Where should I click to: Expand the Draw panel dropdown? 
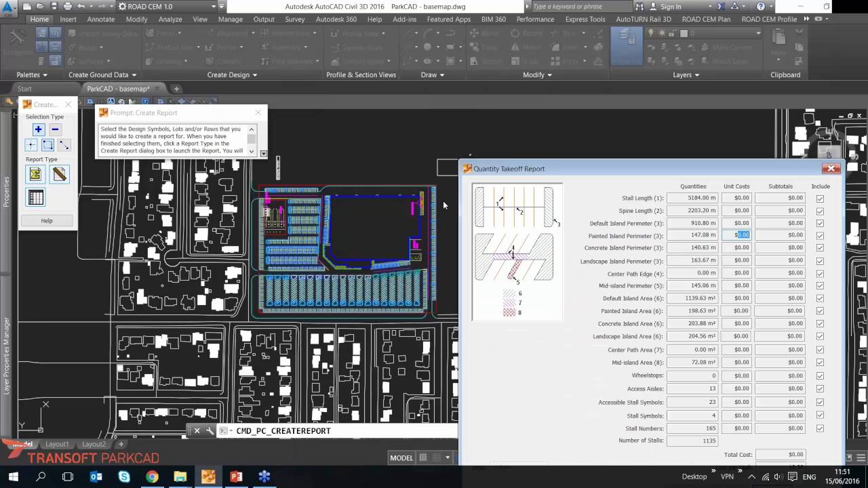click(433, 75)
